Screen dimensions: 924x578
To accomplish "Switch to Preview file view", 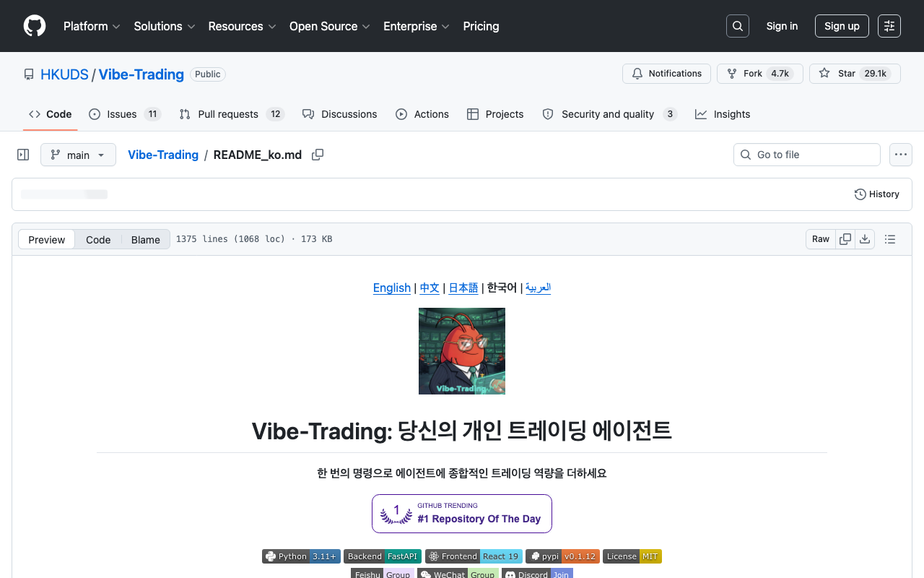I will click(x=47, y=240).
